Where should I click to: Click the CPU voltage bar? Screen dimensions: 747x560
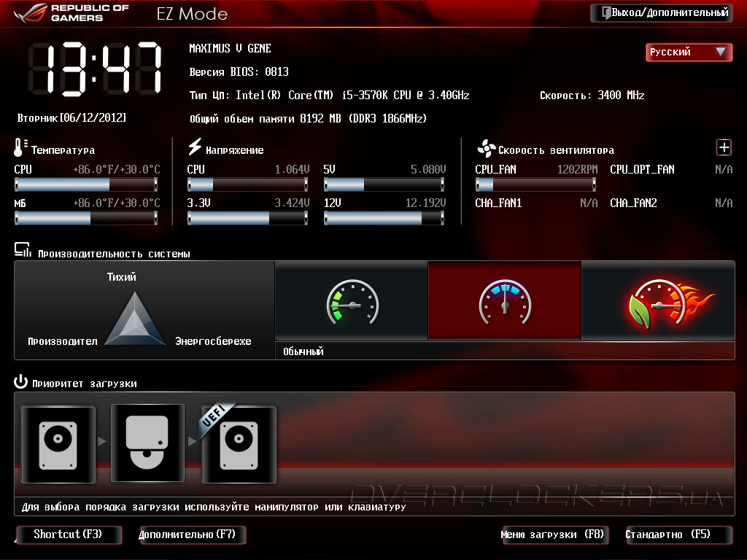point(248,184)
